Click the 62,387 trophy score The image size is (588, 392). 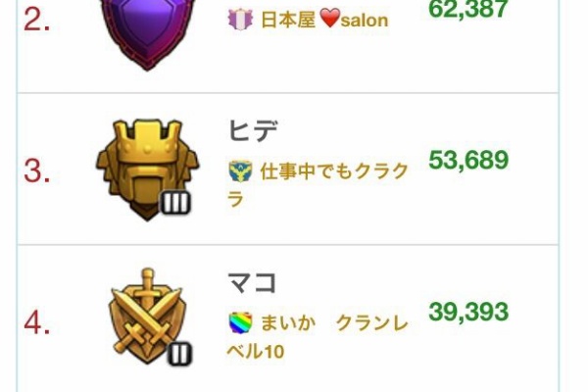(468, 8)
